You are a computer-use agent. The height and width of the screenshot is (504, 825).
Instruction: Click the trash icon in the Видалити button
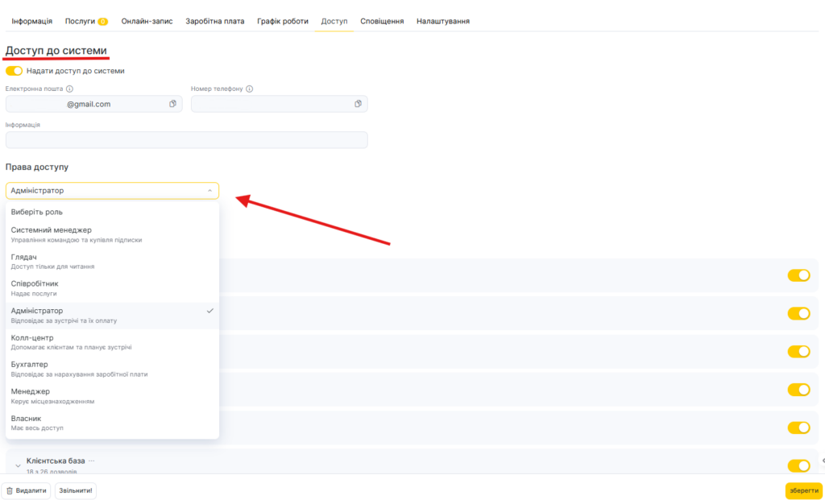click(x=10, y=490)
